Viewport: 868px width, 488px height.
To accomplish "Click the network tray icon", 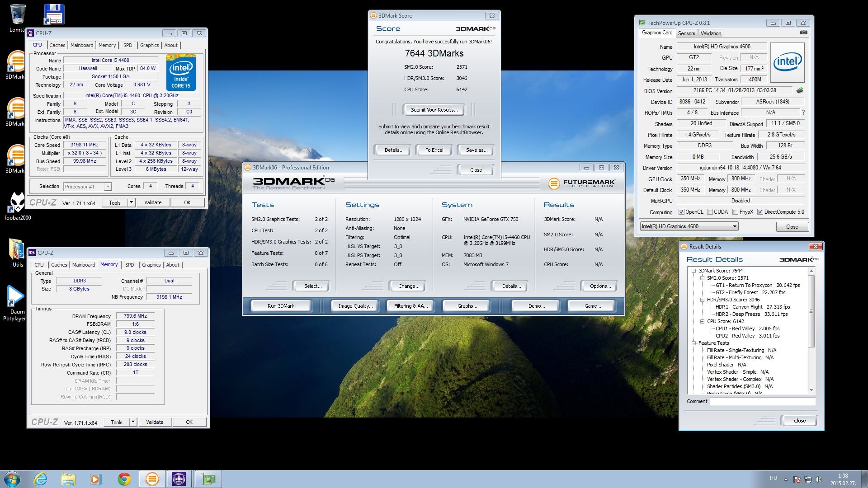I will tap(807, 479).
